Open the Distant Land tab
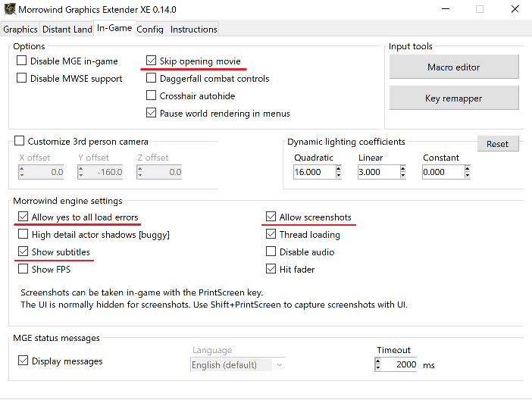This screenshot has width=532, height=400. 67,30
